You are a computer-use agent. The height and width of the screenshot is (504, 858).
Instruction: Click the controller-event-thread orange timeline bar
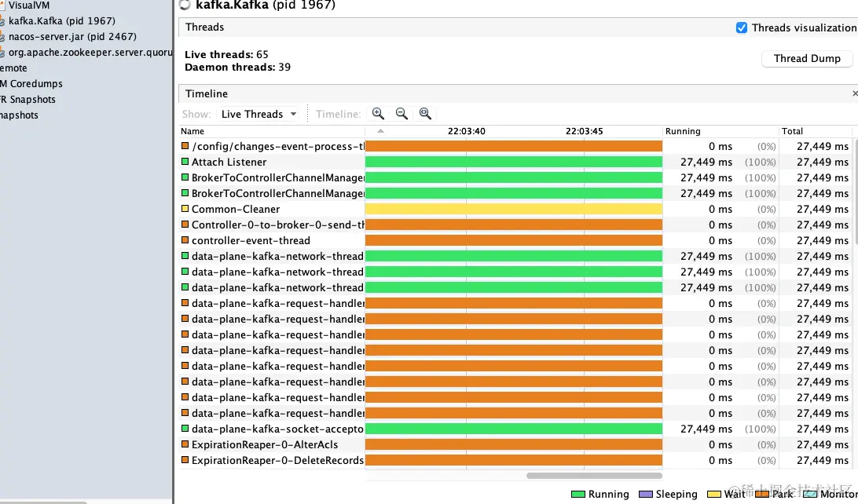click(x=514, y=240)
